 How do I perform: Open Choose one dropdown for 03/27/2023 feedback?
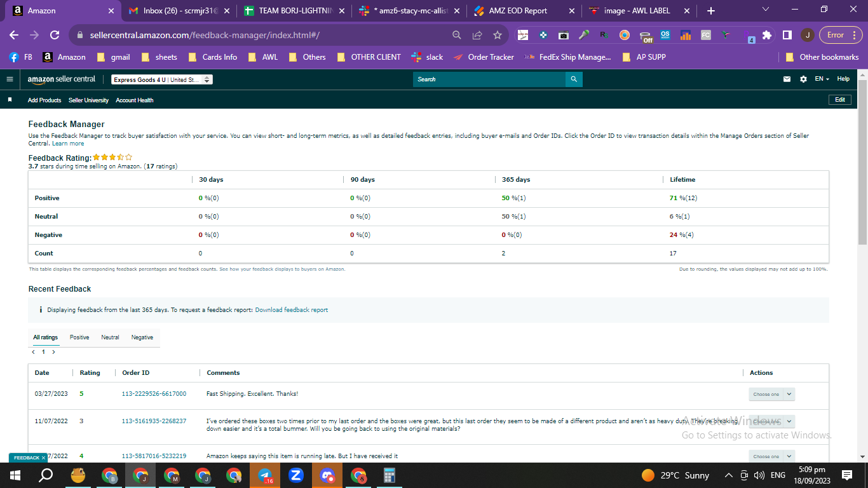point(771,394)
